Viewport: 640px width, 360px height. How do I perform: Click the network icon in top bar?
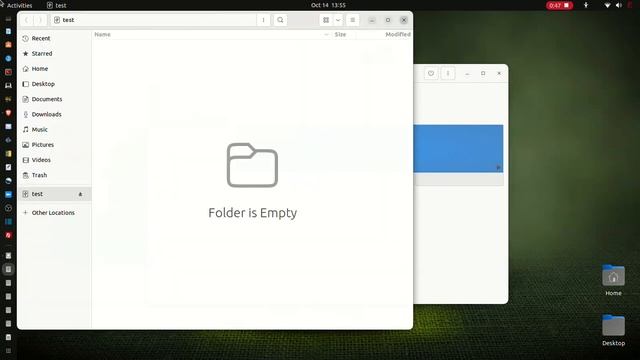pos(607,5)
